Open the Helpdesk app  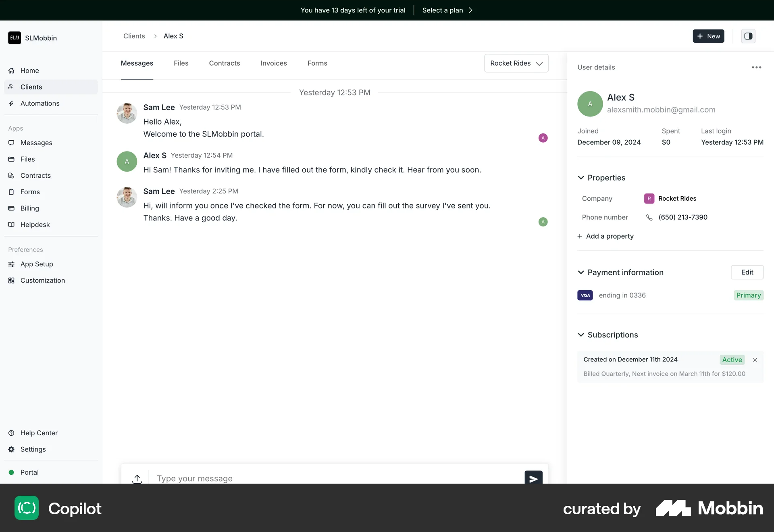(x=34, y=224)
